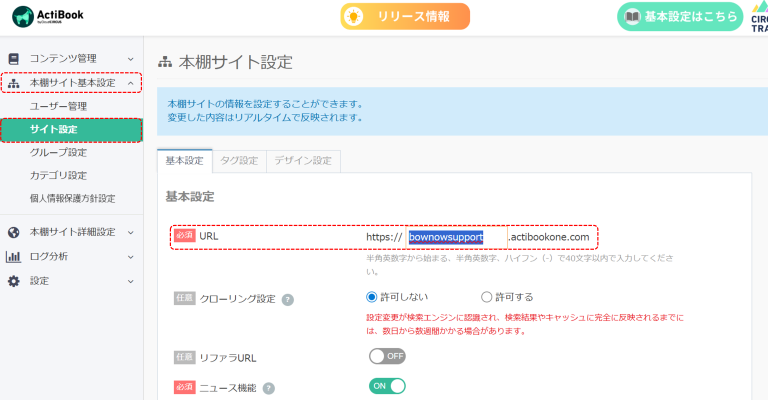Click the ActiBook logo
Viewport: 768px width, 400px height.
click(48, 16)
